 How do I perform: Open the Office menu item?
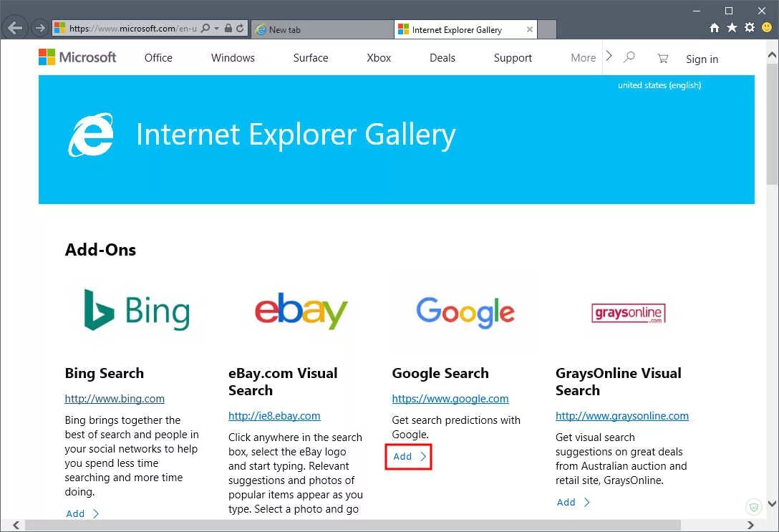[158, 57]
